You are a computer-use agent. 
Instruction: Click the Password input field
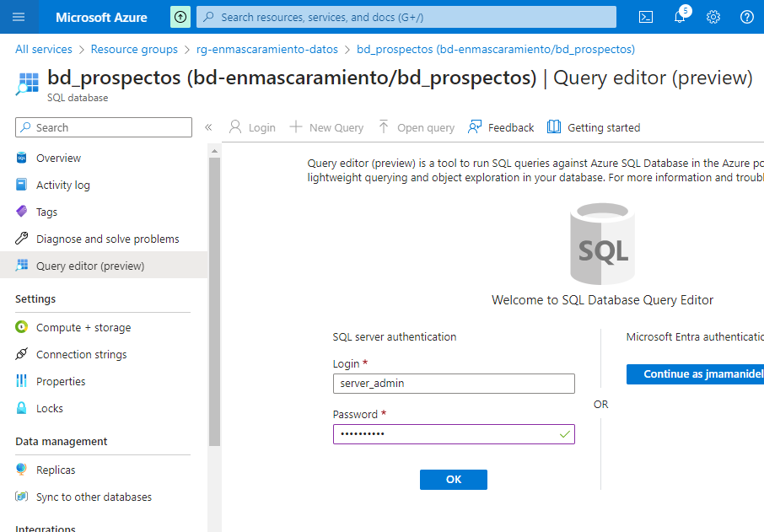(454, 434)
